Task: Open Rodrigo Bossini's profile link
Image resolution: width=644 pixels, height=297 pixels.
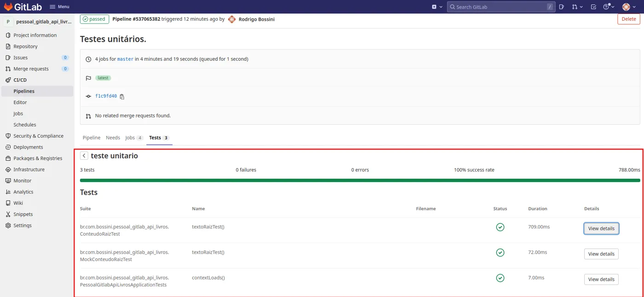Action: (x=257, y=19)
